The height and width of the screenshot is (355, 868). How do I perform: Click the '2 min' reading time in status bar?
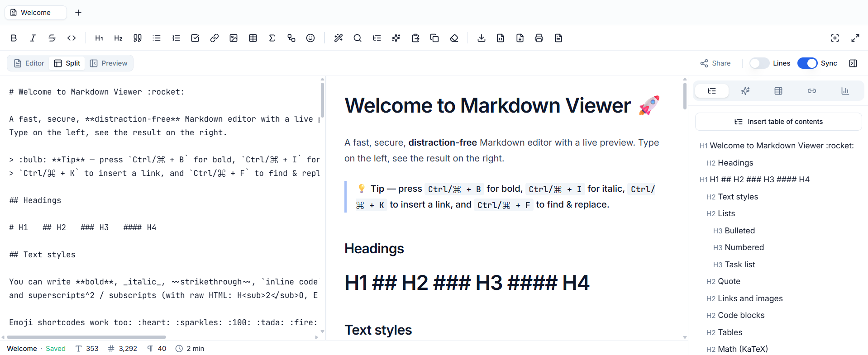coord(190,349)
